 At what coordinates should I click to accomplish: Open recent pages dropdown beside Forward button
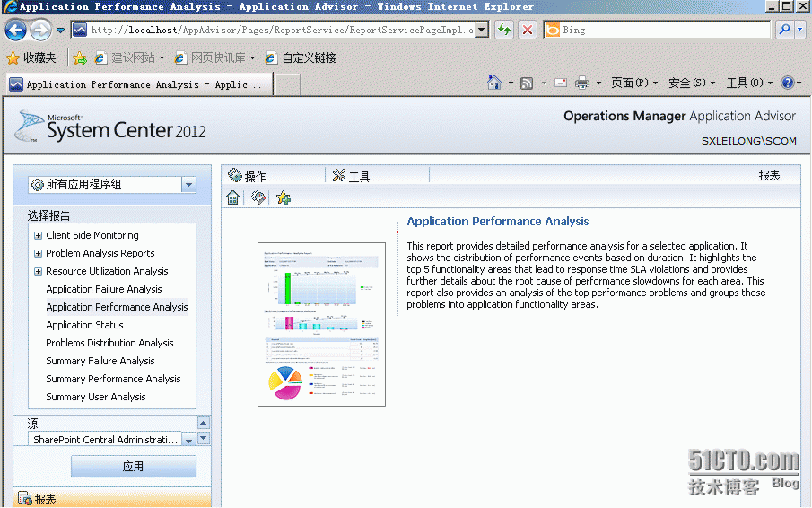[61, 30]
